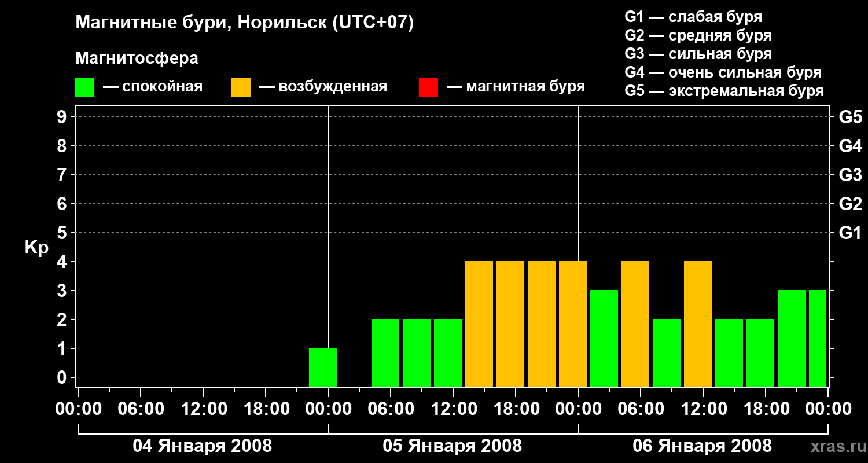868x463 pixels.
Task: Click the '— спокойная' legend label
Action: [x=153, y=87]
